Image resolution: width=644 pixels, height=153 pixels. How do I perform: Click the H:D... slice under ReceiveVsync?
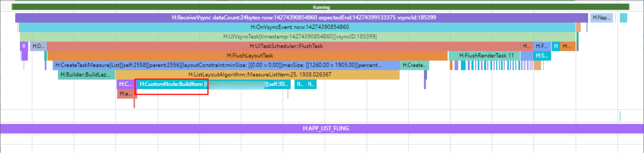coord(38,46)
